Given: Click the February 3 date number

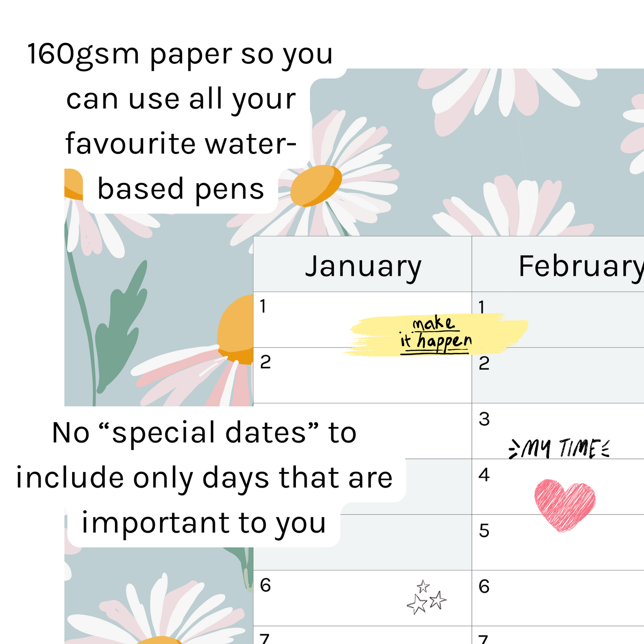Looking at the screenshot, I should click(484, 419).
